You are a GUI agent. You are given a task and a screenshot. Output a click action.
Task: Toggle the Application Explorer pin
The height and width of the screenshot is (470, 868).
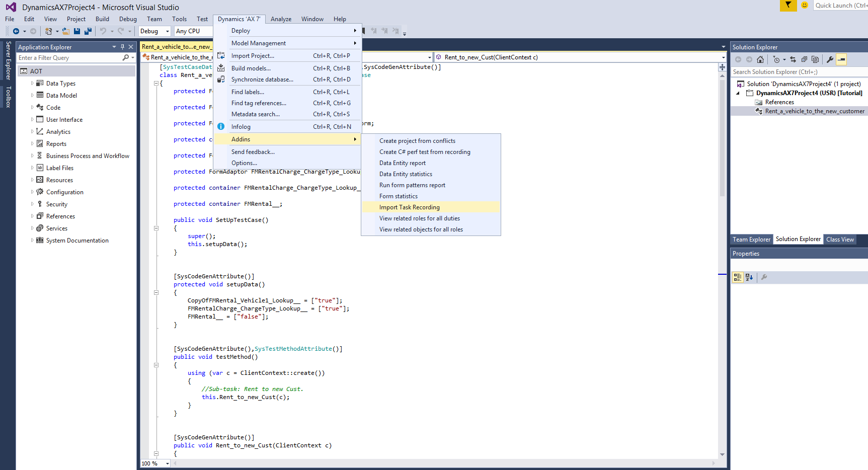click(122, 47)
